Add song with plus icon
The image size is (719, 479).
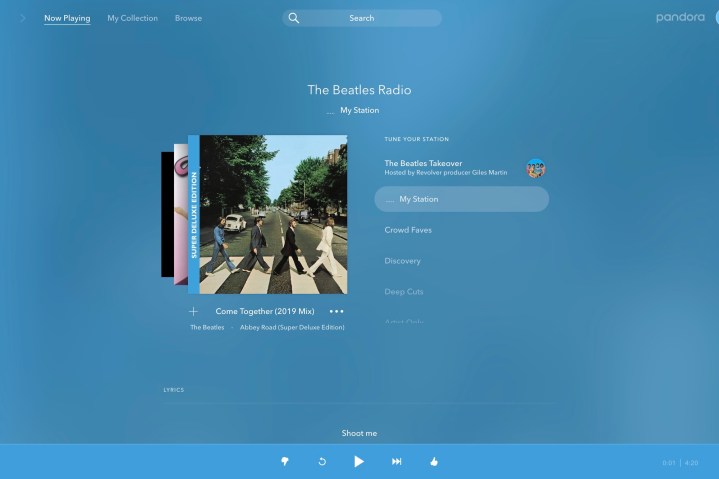pos(194,311)
